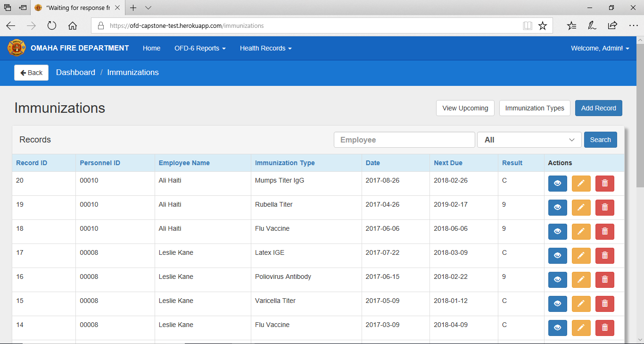The width and height of the screenshot is (644, 344).
Task: Open reading view in address bar
Action: [x=528, y=26]
